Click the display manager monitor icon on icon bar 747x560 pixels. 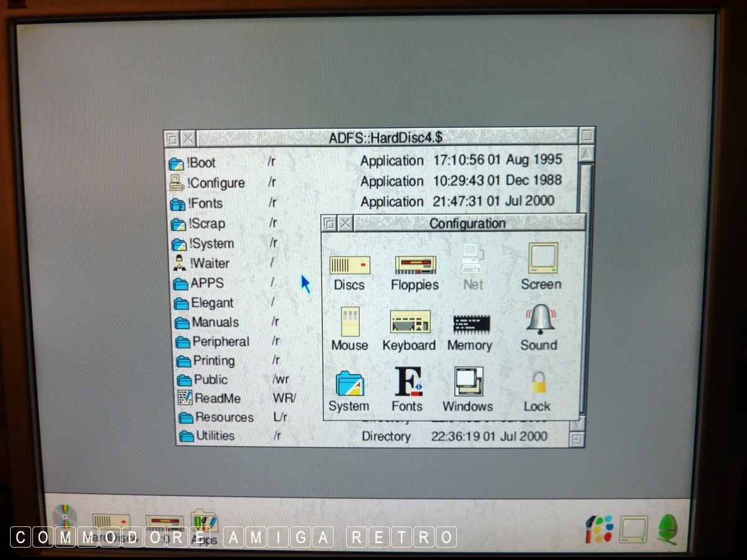pyautogui.click(x=633, y=530)
